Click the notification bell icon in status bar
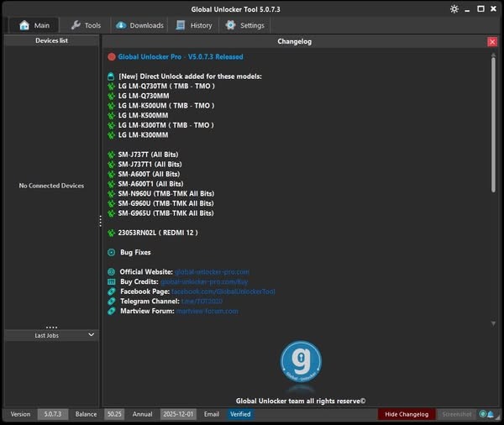The image size is (504, 425). [x=491, y=414]
